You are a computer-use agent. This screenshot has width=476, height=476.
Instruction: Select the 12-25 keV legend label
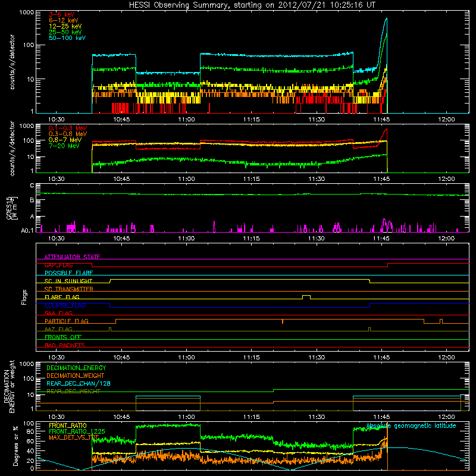65,26
